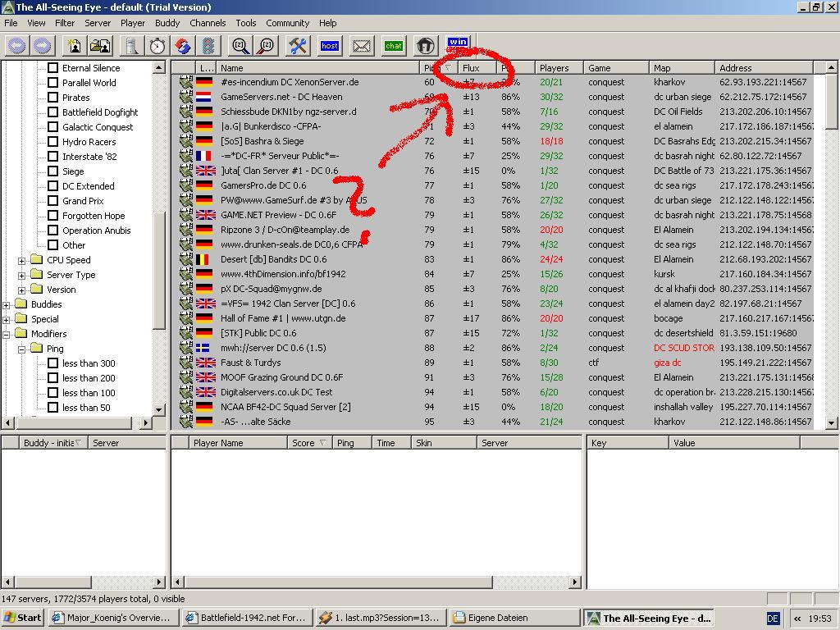Open the File menu
The height and width of the screenshot is (630, 840).
11,23
